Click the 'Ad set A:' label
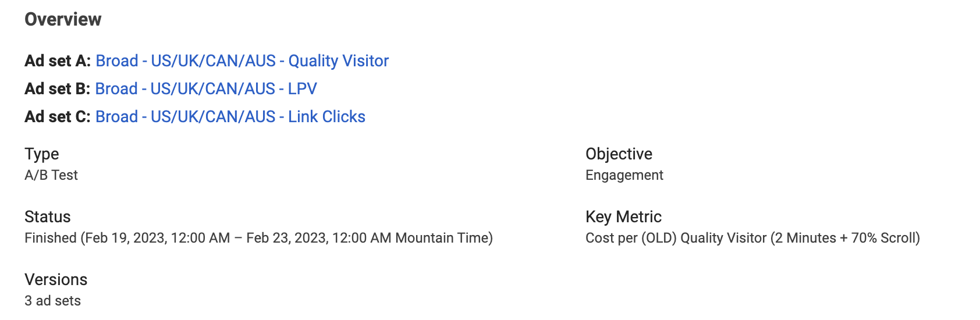 tap(58, 61)
